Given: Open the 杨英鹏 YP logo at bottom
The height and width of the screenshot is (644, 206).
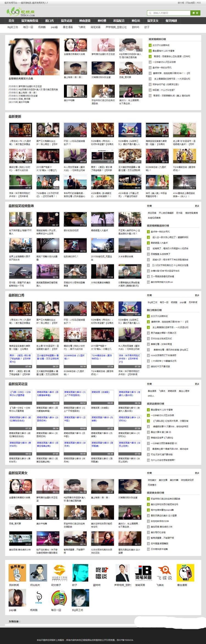Looking at the screenshot, I should click(38, 598).
